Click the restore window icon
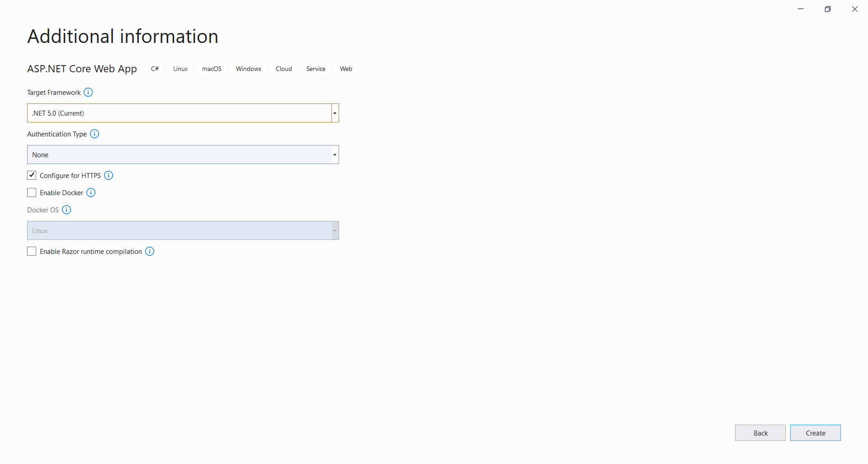This screenshot has height=464, width=868. 828,9
